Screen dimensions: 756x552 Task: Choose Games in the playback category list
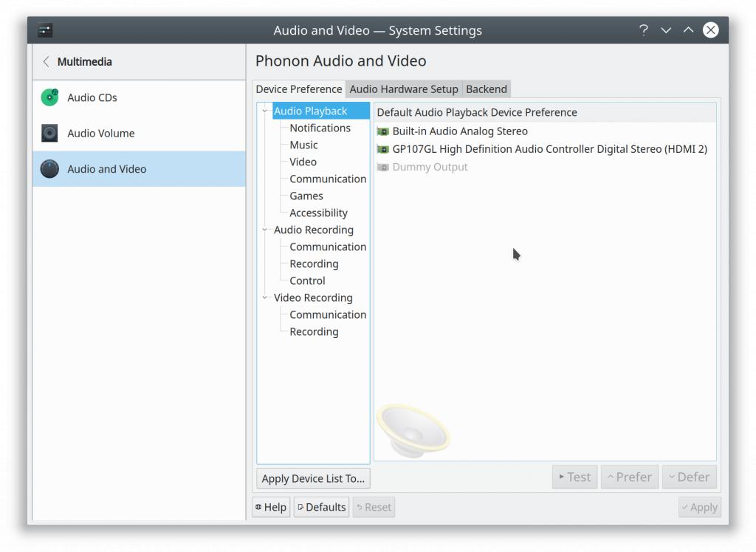click(306, 196)
